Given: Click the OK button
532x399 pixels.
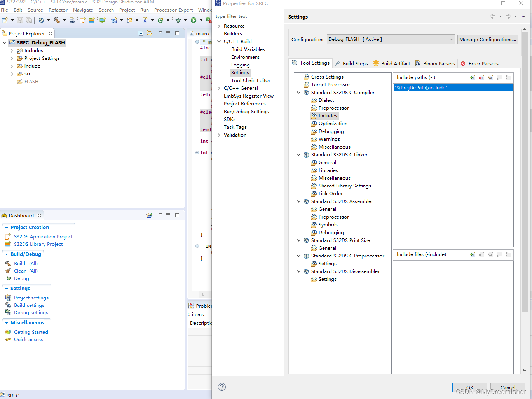Looking at the screenshot, I should (x=469, y=387).
